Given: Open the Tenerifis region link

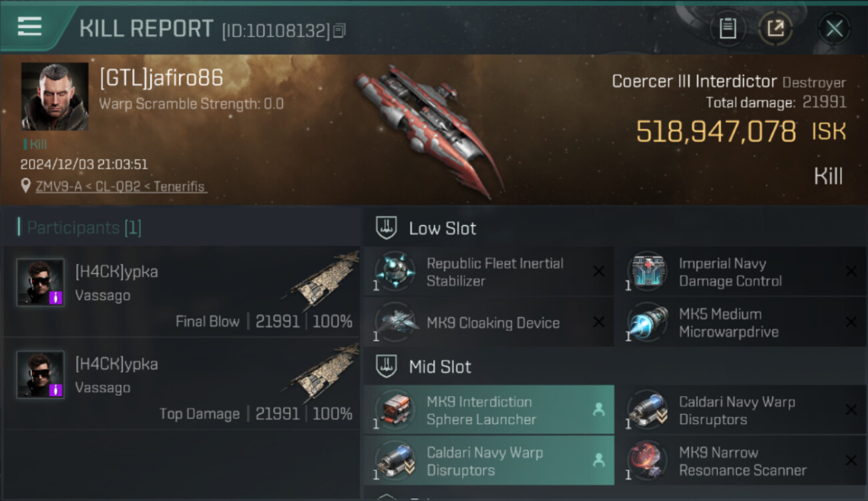Looking at the screenshot, I should [x=179, y=186].
